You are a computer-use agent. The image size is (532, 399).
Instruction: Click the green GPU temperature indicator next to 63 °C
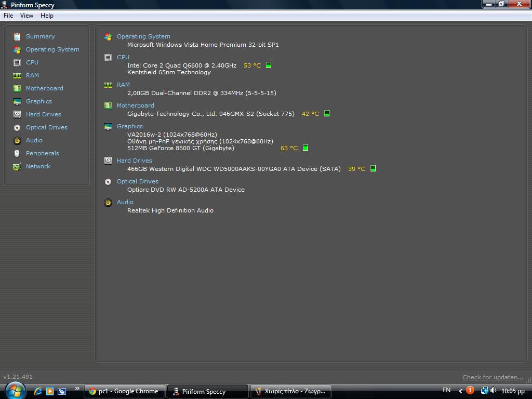coord(305,148)
